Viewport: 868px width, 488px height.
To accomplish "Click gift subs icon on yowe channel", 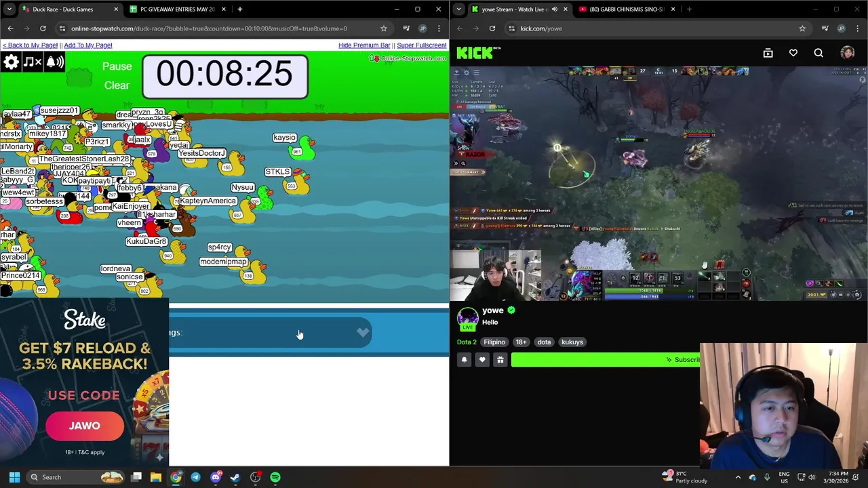I will tap(500, 360).
